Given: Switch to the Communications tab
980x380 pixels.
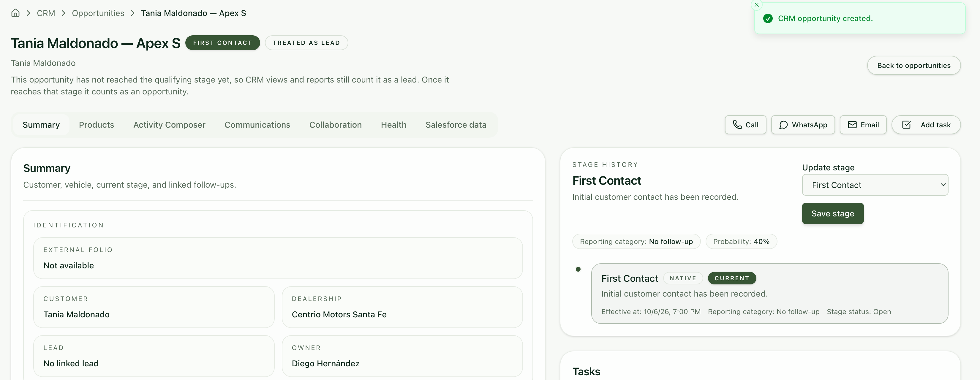Looking at the screenshot, I should [257, 125].
